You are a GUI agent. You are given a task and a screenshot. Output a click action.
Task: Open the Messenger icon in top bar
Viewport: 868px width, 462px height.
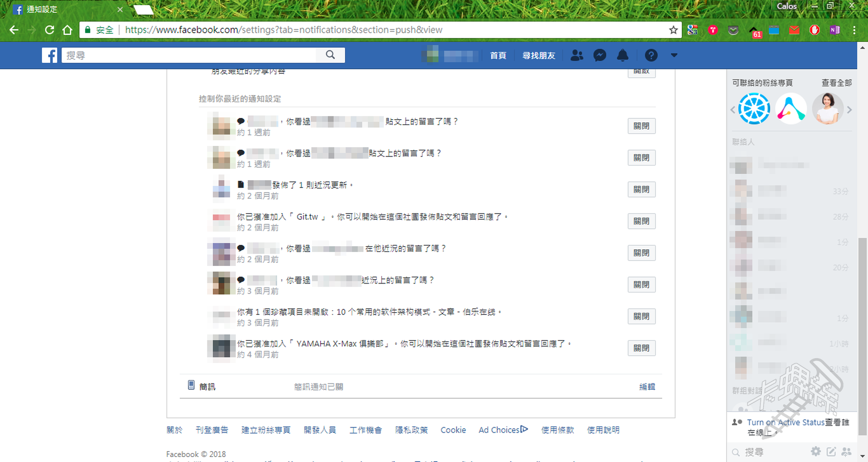point(599,55)
